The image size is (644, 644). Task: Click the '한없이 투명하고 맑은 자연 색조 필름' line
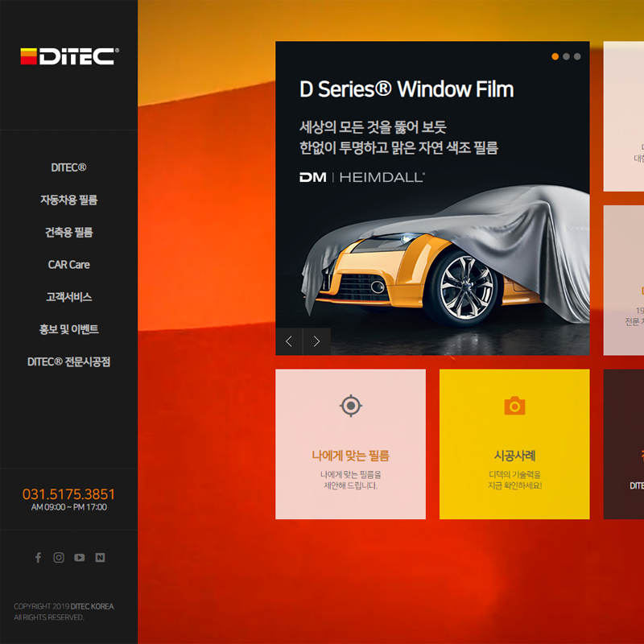[398, 148]
